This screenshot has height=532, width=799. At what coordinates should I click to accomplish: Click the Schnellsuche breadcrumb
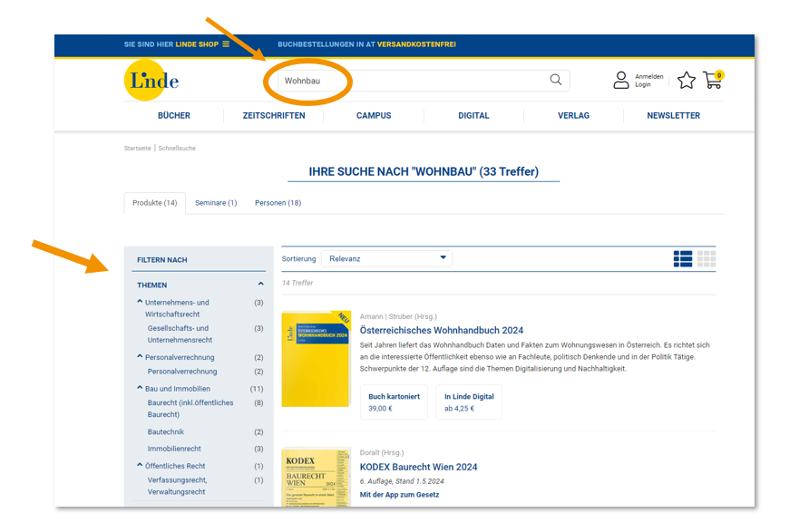coord(177,148)
